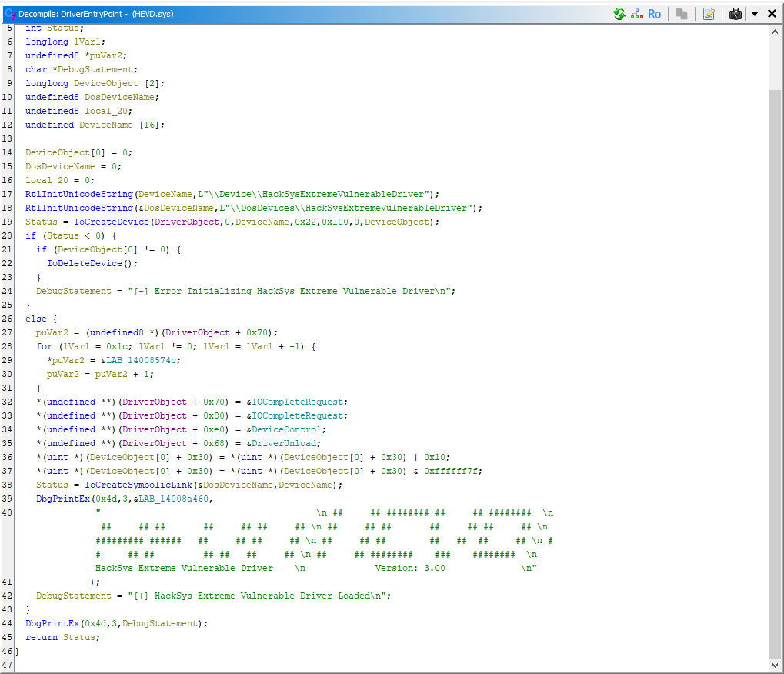Viewport: 784px width, 674px height.
Task: Click 'char *DebugStatement;' declaration
Action: (x=82, y=69)
